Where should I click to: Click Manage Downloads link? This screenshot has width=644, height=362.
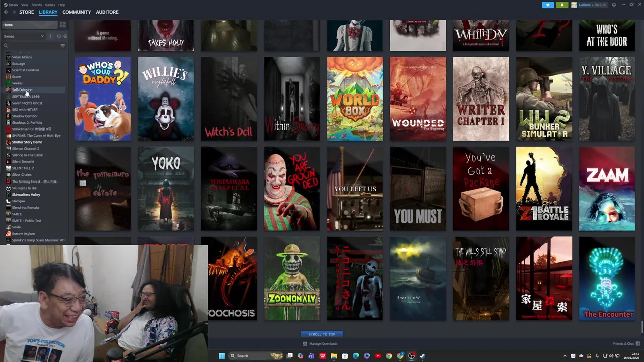324,344
